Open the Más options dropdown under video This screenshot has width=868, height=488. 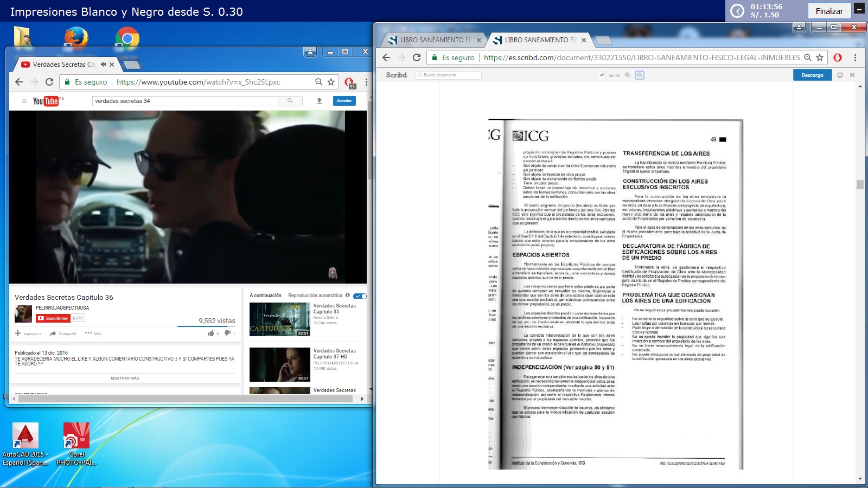tap(93, 333)
